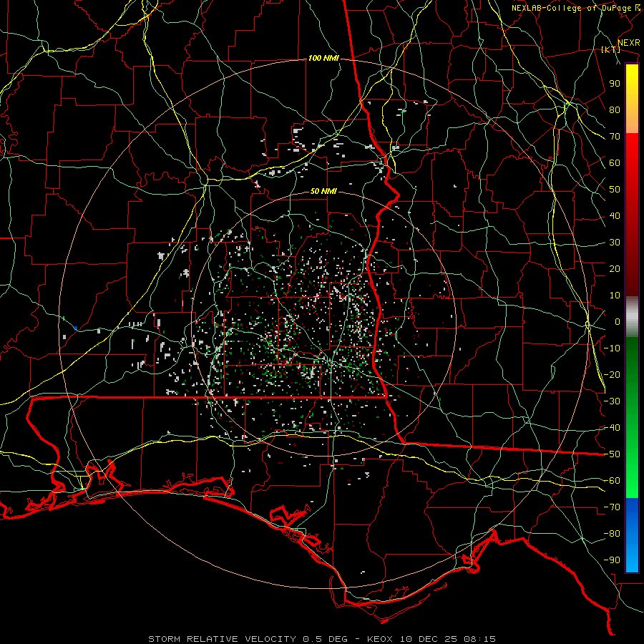Click the "-30" value on the velocity scale

(x=612, y=401)
